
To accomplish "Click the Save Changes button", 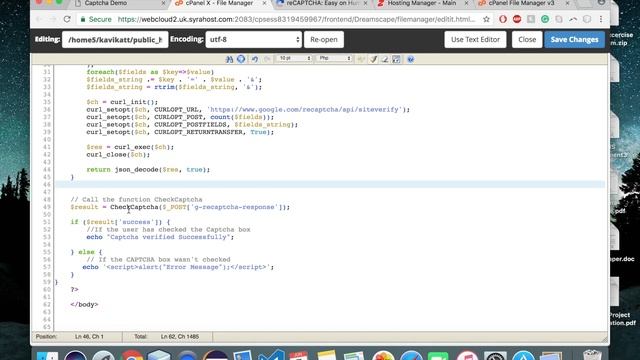I will click(x=574, y=40).
